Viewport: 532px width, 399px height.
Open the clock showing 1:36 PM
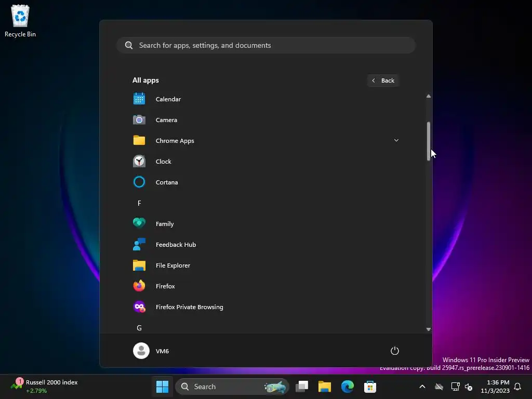pos(495,387)
